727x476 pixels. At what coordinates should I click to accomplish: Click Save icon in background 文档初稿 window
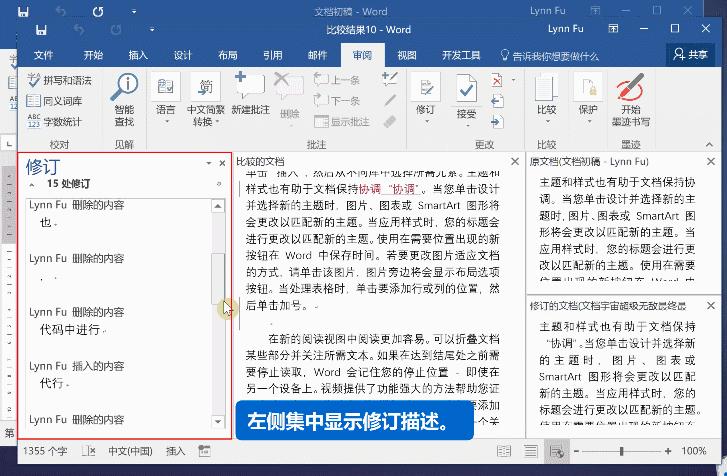[x=23, y=11]
